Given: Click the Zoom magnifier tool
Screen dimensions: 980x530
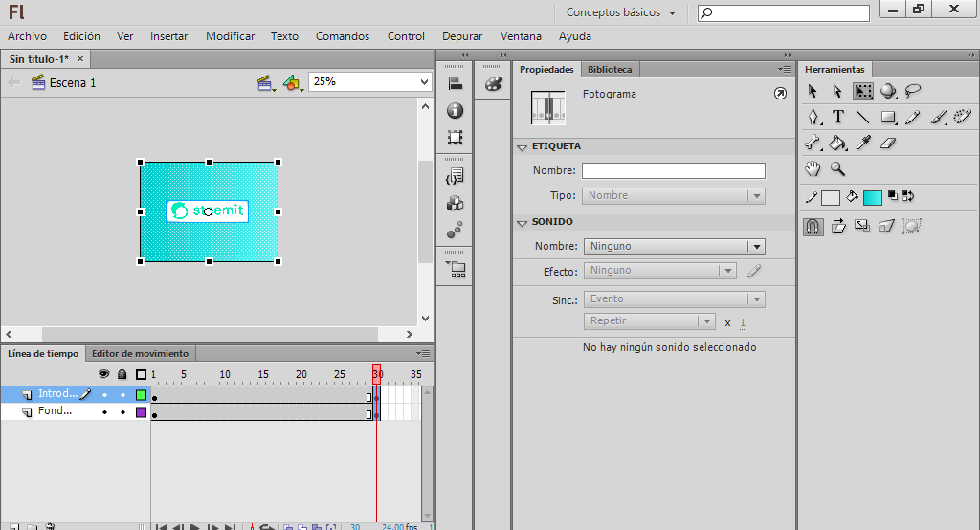Looking at the screenshot, I should (837, 168).
